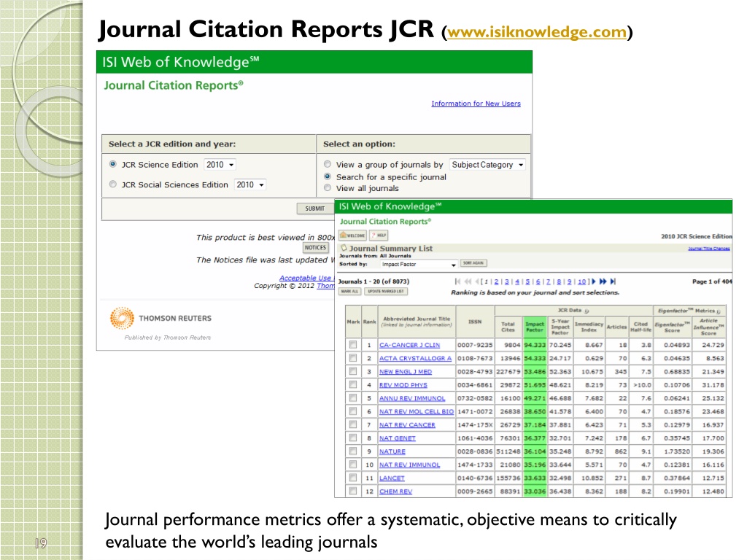Image resolution: width=747 pixels, height=560 pixels.
Task: Click ISSN value 0007-9235
Action: (475, 345)
